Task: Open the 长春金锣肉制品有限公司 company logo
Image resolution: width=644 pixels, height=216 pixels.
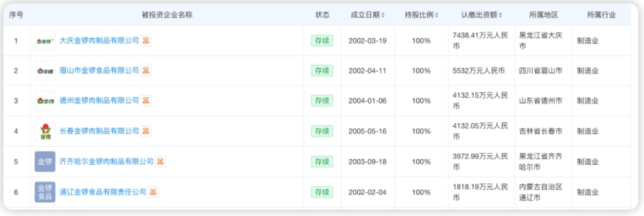Action: pyautogui.click(x=45, y=131)
